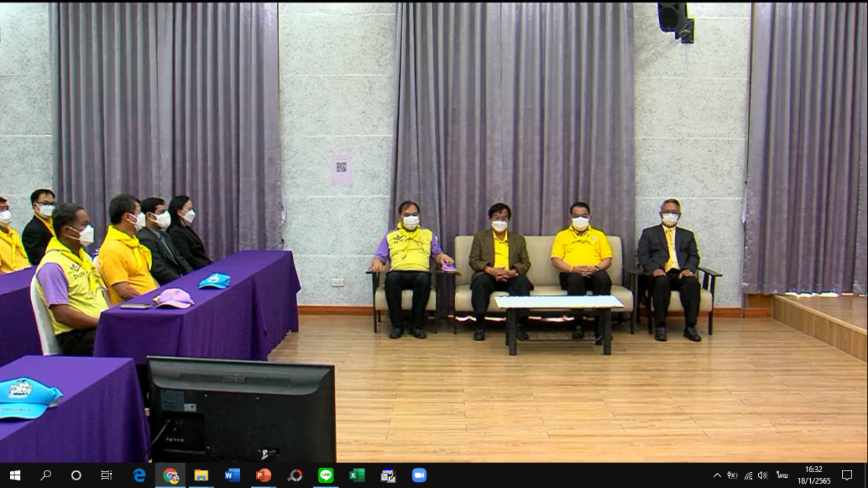The width and height of the screenshot is (868, 488).
Task: Show hidden system tray icons
Action: coord(717,475)
